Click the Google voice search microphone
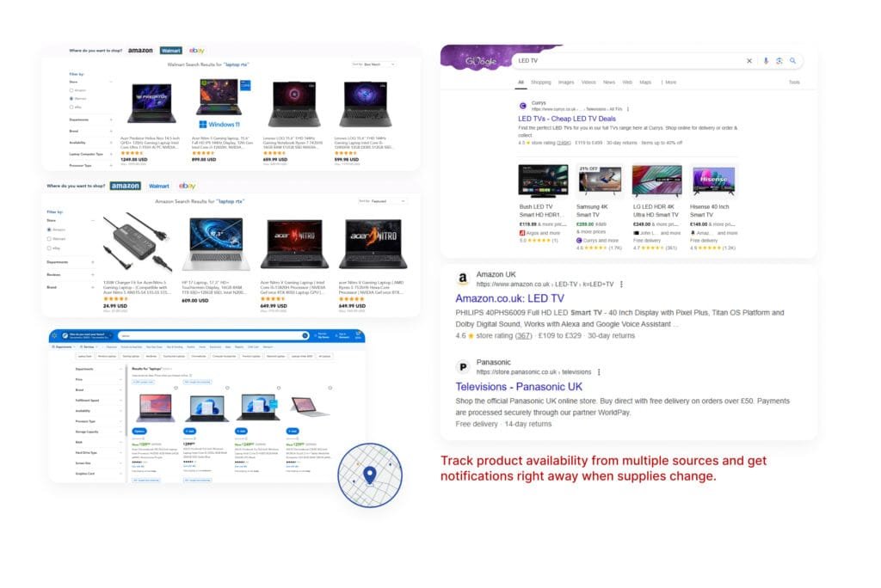The width and height of the screenshot is (881, 588). coord(765,61)
